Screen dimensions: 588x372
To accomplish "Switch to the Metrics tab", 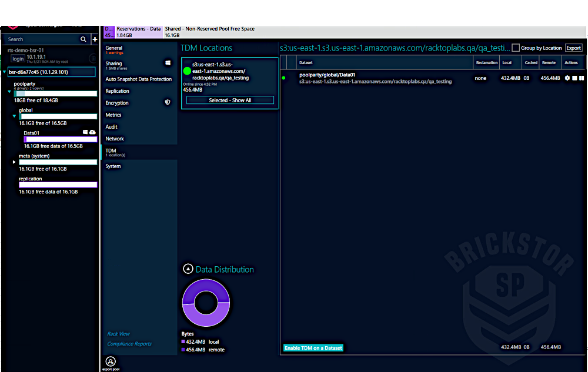I will point(113,115).
